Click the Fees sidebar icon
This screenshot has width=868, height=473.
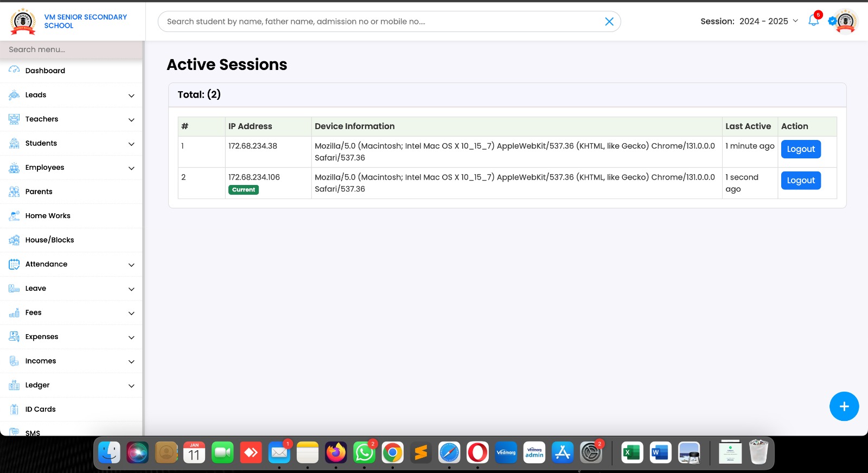pos(14,312)
